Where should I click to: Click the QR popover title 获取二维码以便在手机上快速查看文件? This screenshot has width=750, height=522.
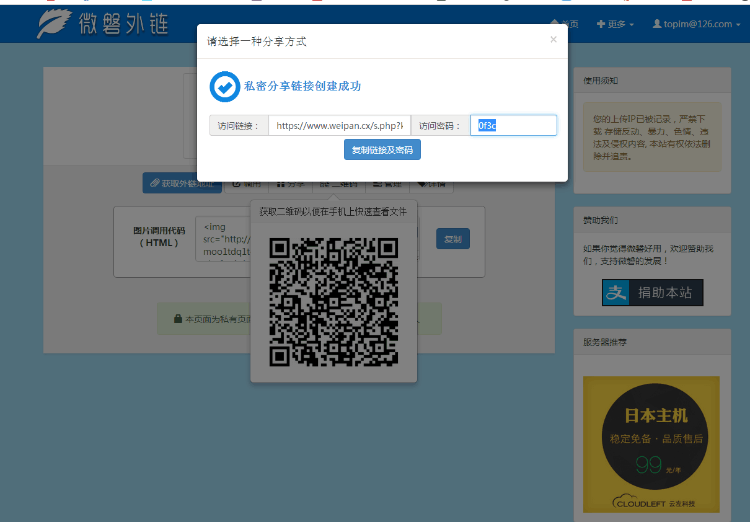(333, 212)
